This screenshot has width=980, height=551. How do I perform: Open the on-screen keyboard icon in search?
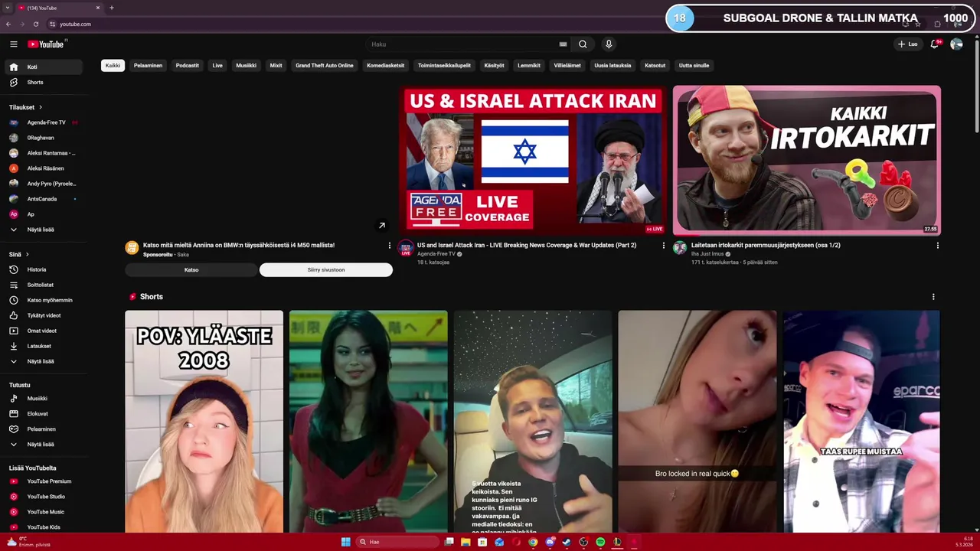[x=563, y=44]
